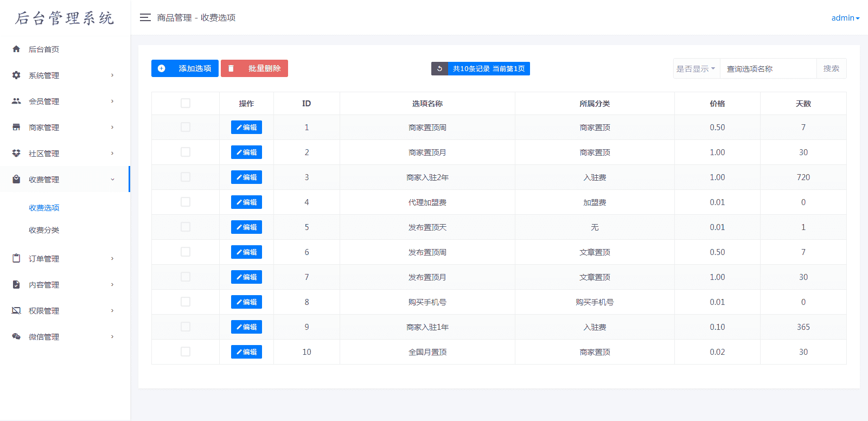Click the 查询选项名称 search field
This screenshot has width=868, height=421.
(x=768, y=68)
